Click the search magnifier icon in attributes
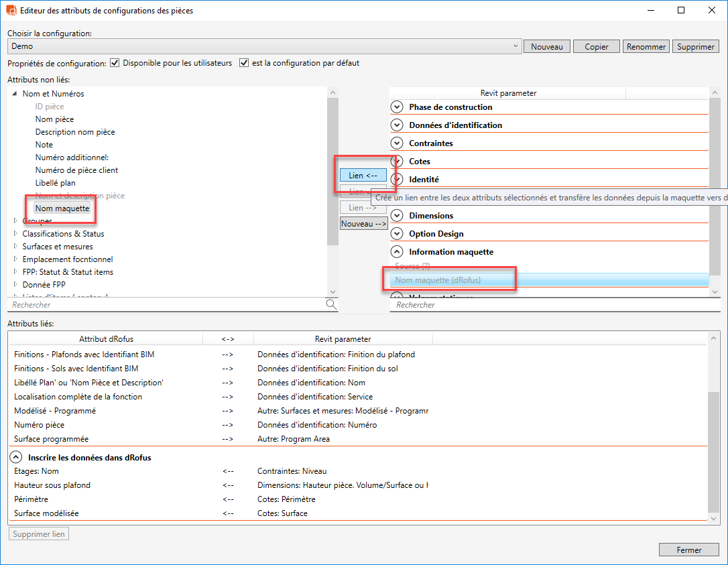Image resolution: width=728 pixels, height=565 pixels. click(331, 304)
